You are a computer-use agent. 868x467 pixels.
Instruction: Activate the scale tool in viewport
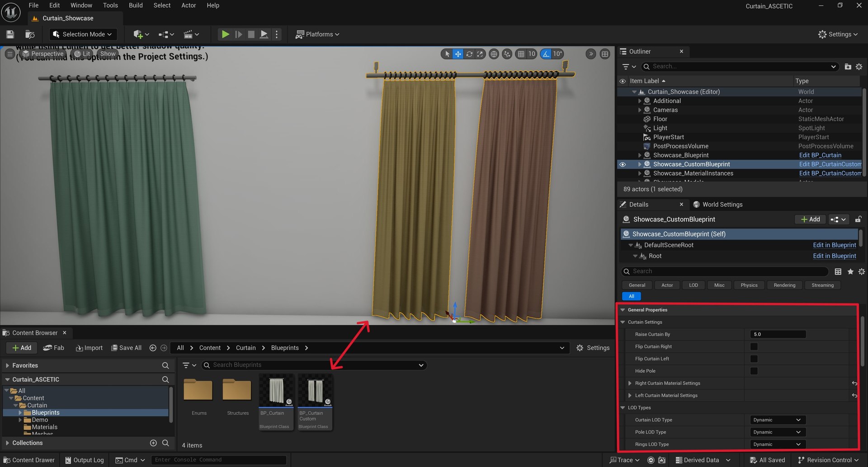[480, 54]
